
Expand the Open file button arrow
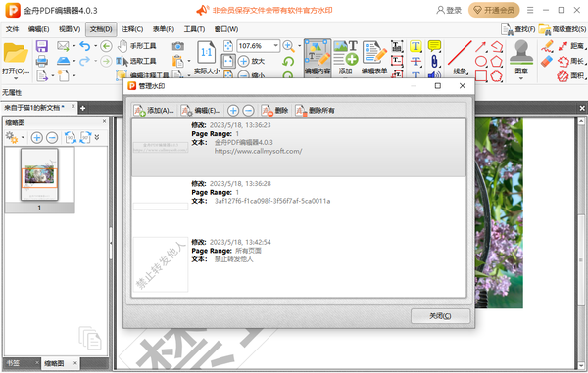[16, 78]
